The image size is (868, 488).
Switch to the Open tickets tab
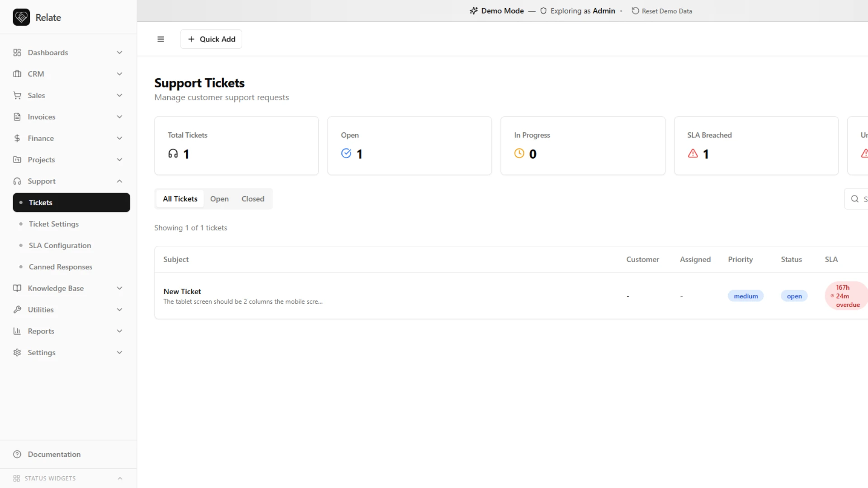click(219, 199)
